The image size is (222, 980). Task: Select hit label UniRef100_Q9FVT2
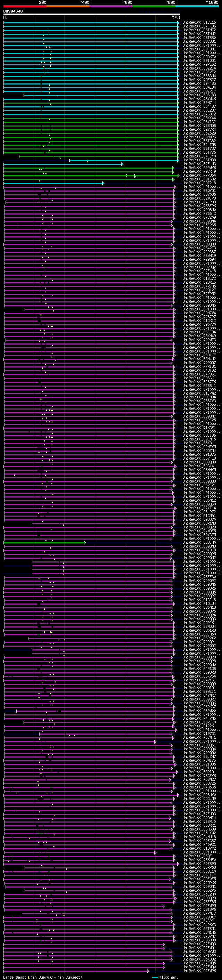199,72
